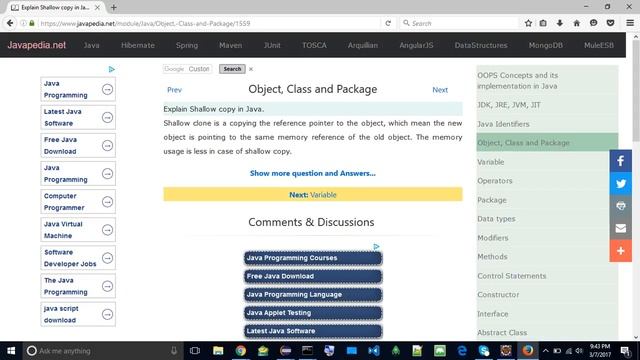Click the Java Programming Courses ad button

pyautogui.click(x=313, y=258)
